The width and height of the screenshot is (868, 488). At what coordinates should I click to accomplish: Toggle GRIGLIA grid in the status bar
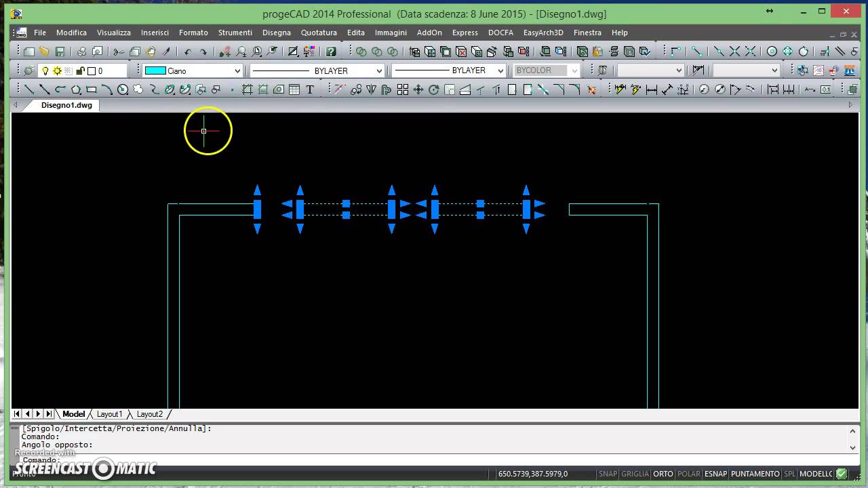[x=635, y=474]
